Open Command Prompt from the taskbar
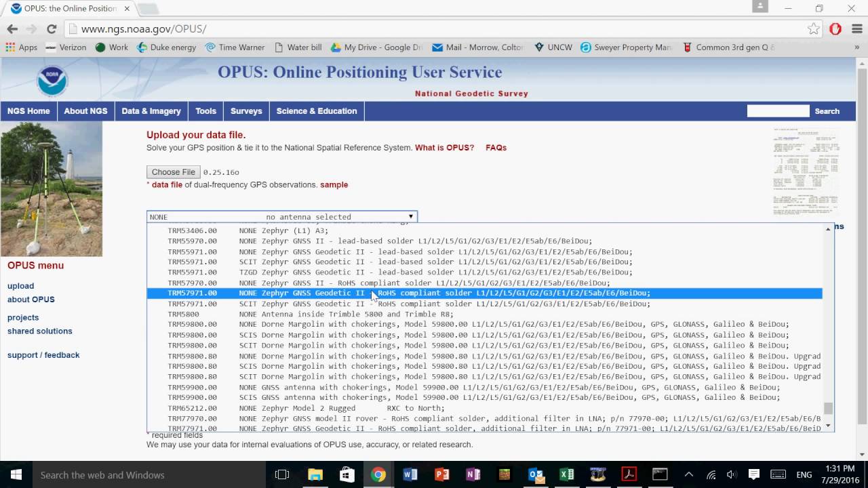 coord(660,474)
